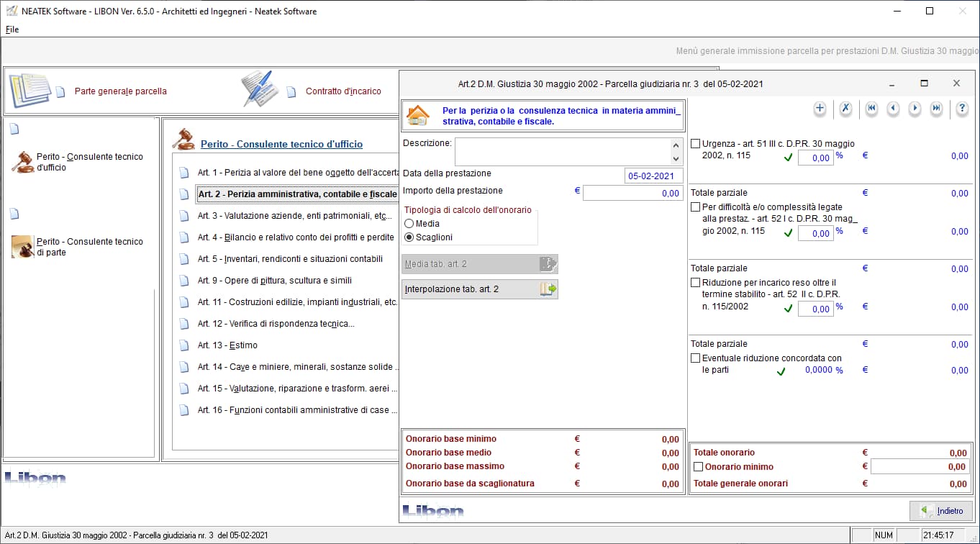980x544 pixels.
Task: Click the difficoltà e/o complessità percentage input field
Action: tap(815, 233)
